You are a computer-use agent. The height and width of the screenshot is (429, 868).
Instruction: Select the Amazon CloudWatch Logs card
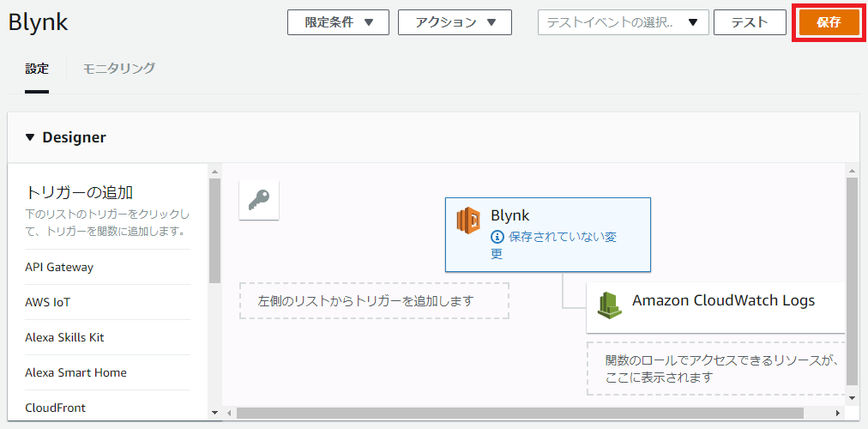coord(716,308)
